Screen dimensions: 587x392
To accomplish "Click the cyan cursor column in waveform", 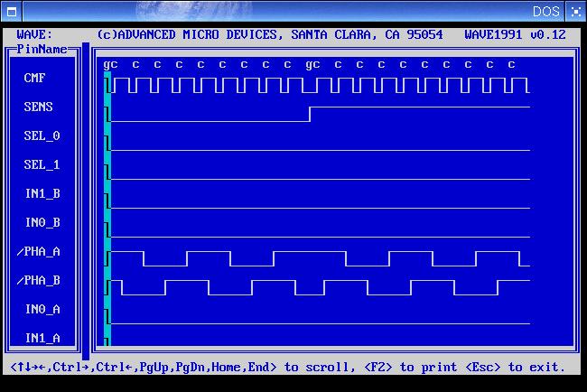I will tap(107, 209).
